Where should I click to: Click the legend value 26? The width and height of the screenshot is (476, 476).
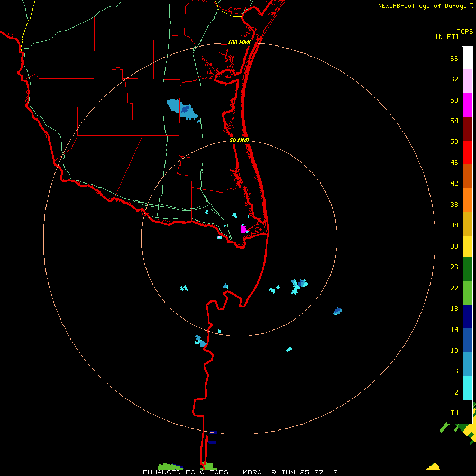pyautogui.click(x=454, y=267)
